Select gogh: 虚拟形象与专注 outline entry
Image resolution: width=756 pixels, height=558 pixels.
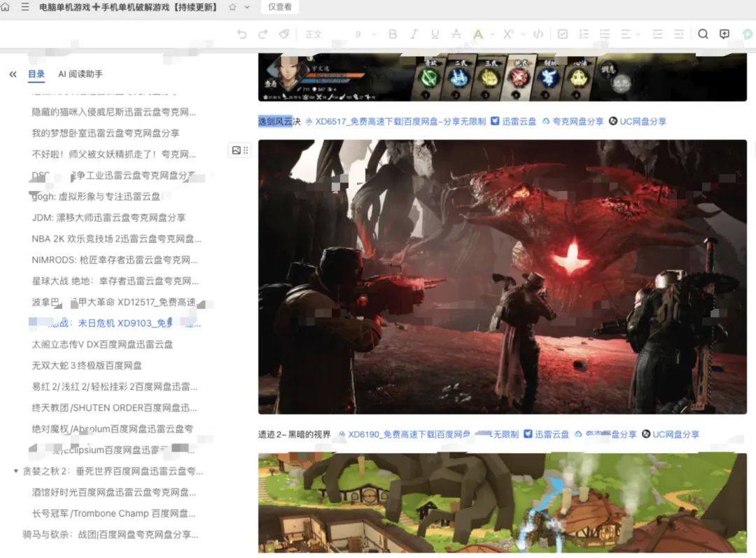tap(95, 196)
